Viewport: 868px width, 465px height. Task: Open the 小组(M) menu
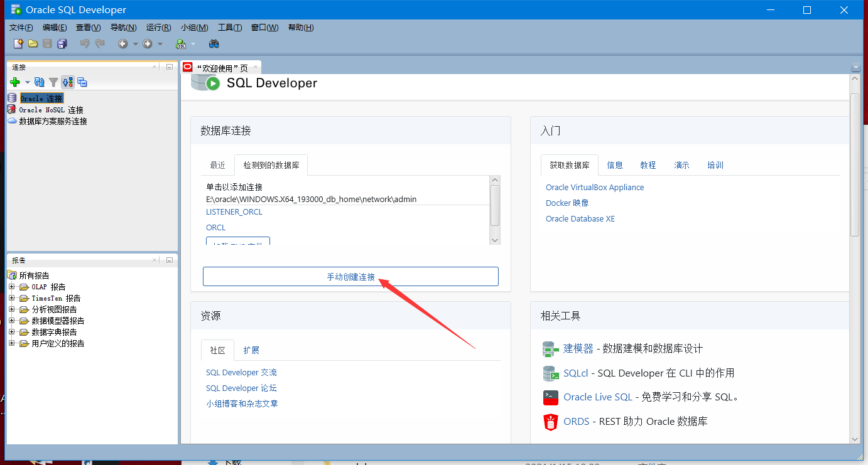[194, 28]
